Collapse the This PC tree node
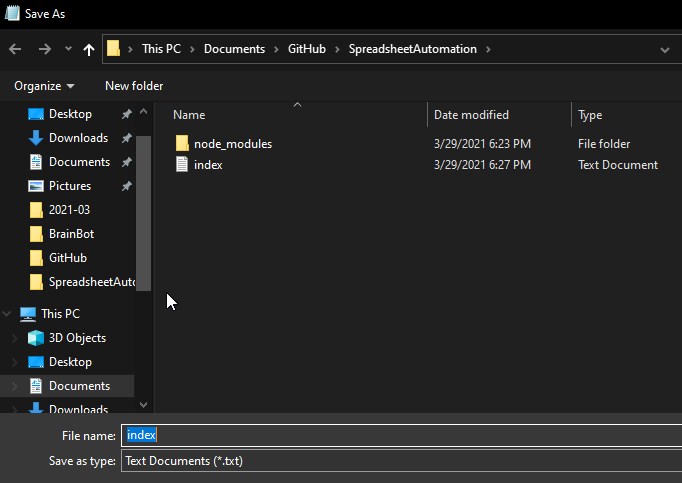 click(x=7, y=314)
